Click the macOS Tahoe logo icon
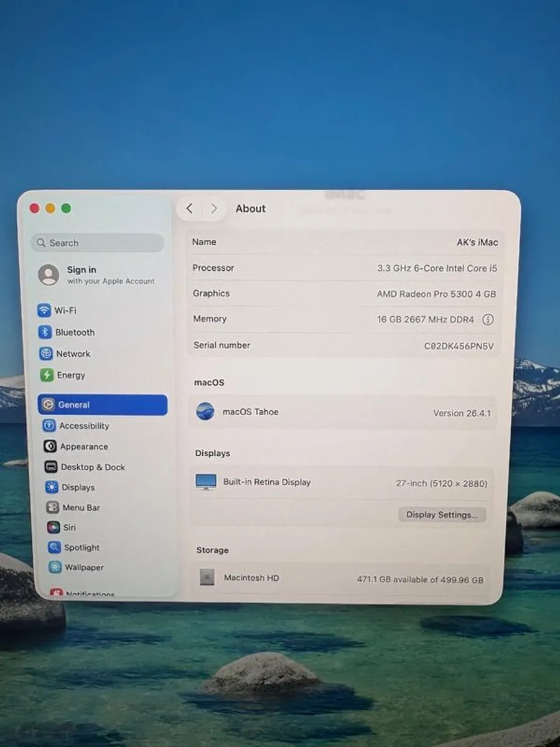This screenshot has width=560, height=747. point(205,411)
